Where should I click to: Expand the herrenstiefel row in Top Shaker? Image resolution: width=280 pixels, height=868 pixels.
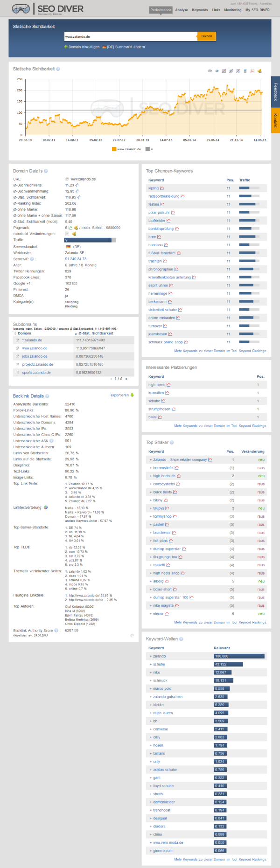tap(151, 468)
